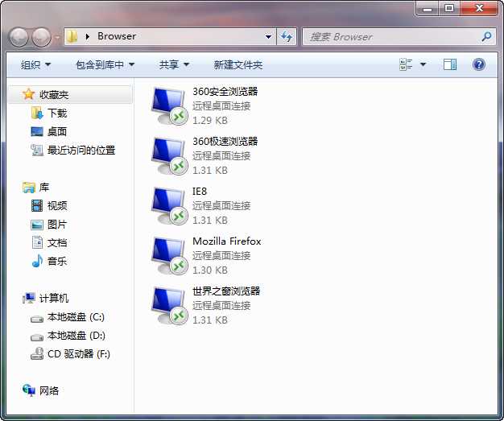Select 本地磁盘 (D:) label
The width and height of the screenshot is (504, 421).
pyautogui.click(x=76, y=336)
